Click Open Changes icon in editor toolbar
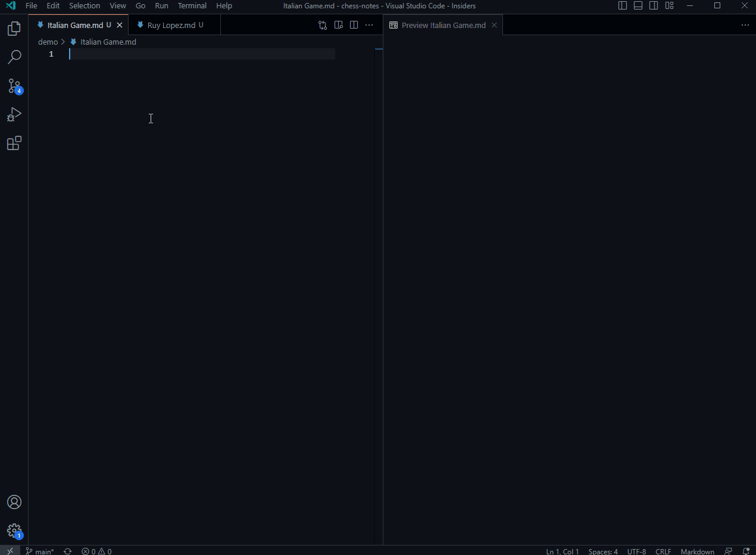The height and width of the screenshot is (555, 756). (x=323, y=25)
